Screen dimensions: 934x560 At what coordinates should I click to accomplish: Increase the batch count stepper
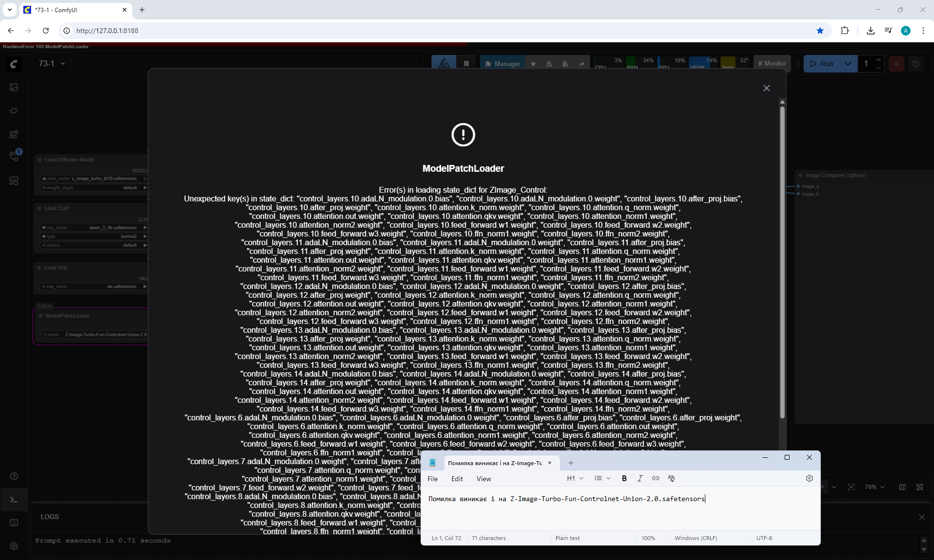coord(879,60)
